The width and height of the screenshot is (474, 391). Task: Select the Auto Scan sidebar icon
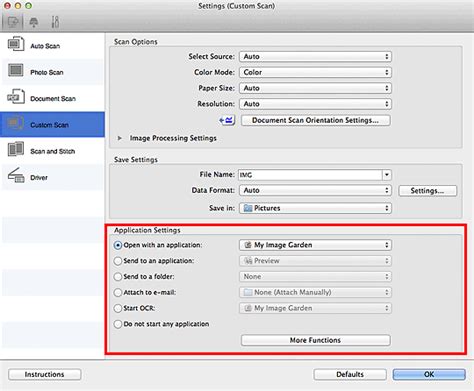coord(16,44)
